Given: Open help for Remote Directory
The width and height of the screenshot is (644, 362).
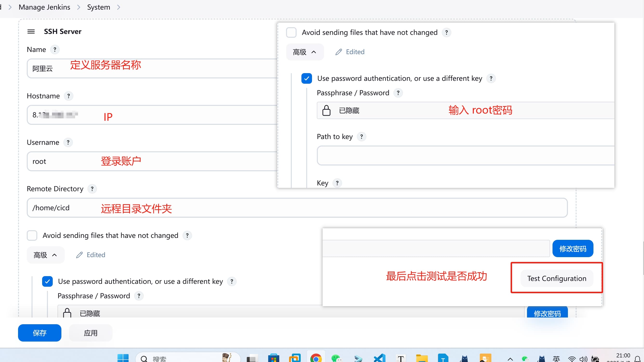Looking at the screenshot, I should [x=92, y=189].
